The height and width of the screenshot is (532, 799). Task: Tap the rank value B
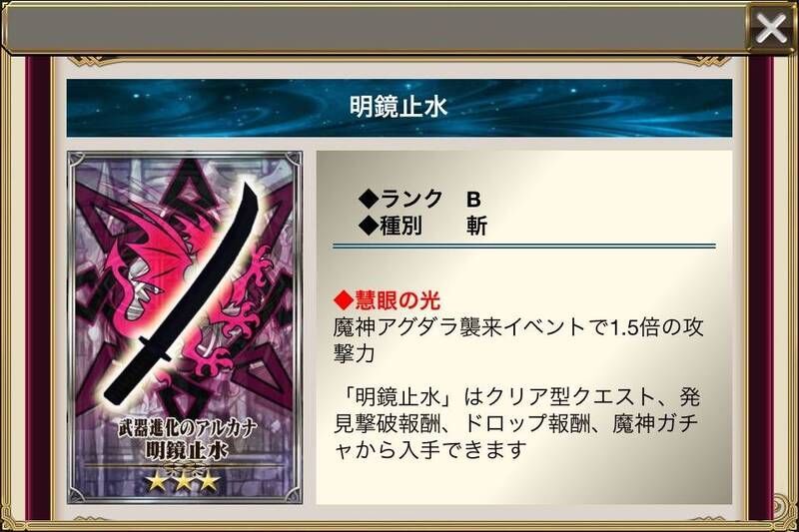tap(473, 200)
